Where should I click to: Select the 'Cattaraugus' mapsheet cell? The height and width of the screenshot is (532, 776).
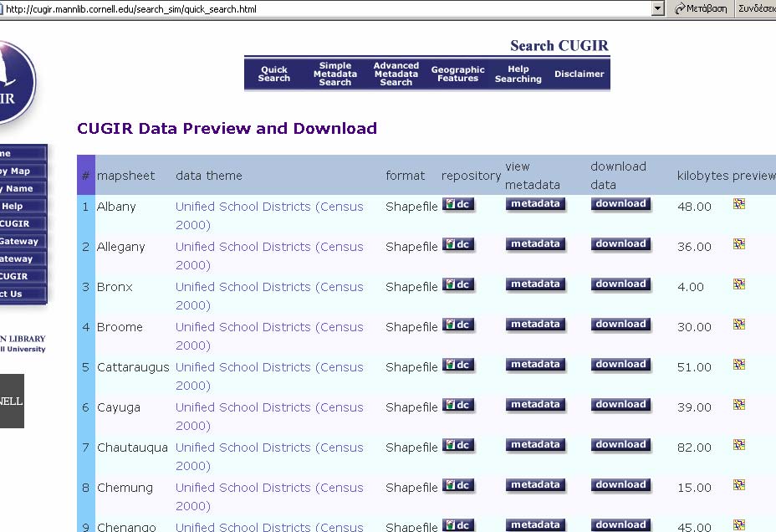tap(133, 367)
